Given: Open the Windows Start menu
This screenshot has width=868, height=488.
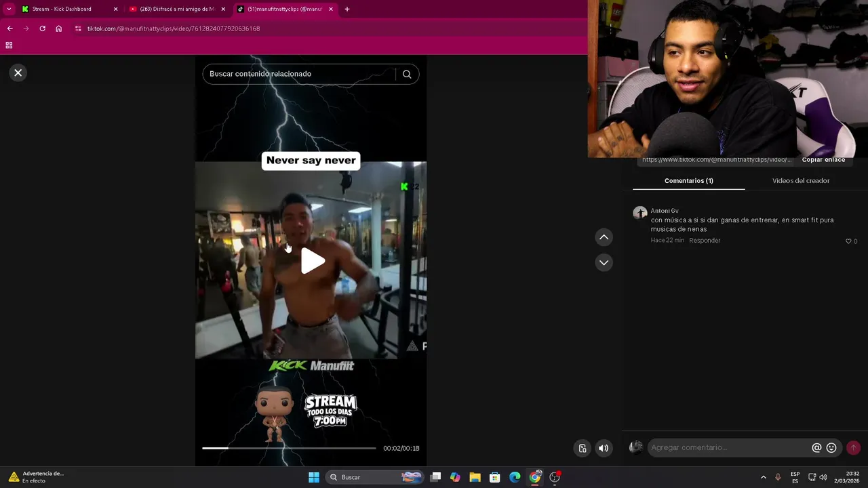Looking at the screenshot, I should point(314,477).
